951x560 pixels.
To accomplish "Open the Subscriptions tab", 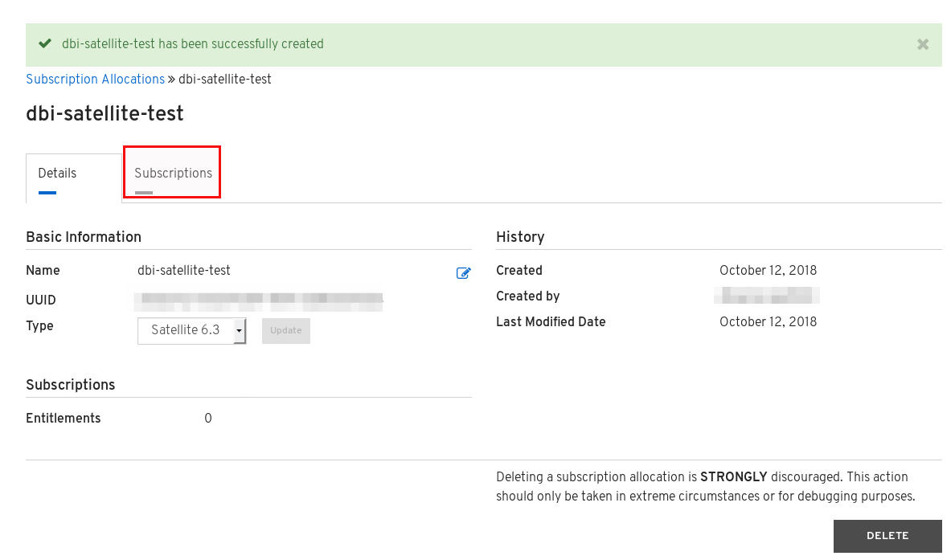I will pyautogui.click(x=173, y=173).
